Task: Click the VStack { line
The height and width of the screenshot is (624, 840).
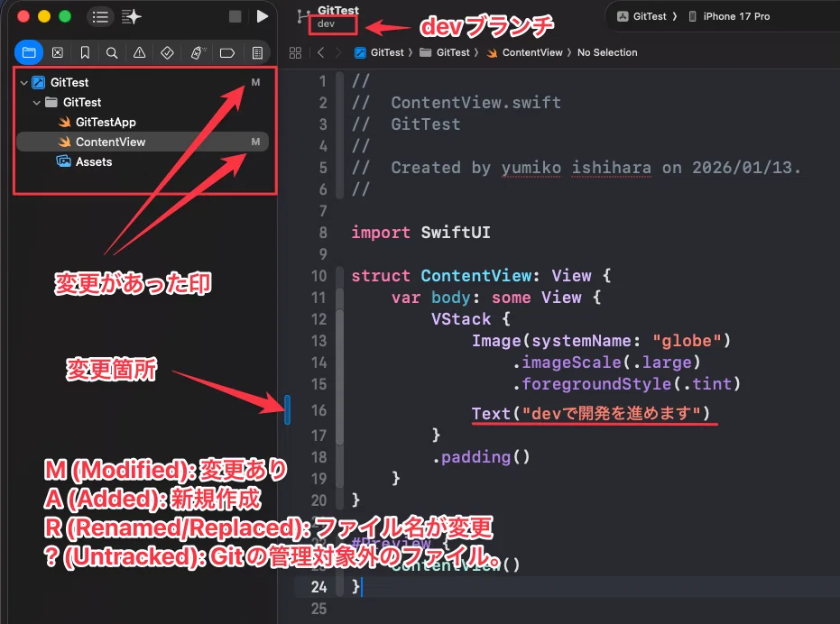Action: click(x=471, y=319)
